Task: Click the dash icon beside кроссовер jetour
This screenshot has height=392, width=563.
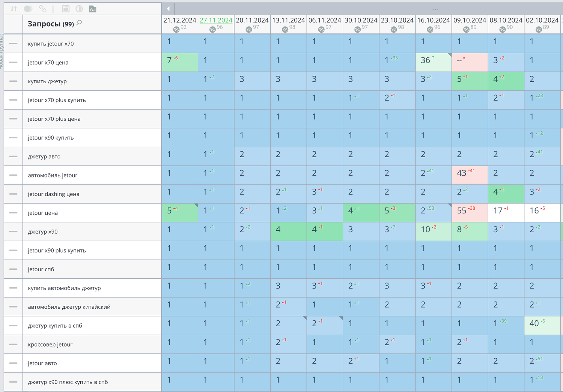Action: (x=14, y=344)
